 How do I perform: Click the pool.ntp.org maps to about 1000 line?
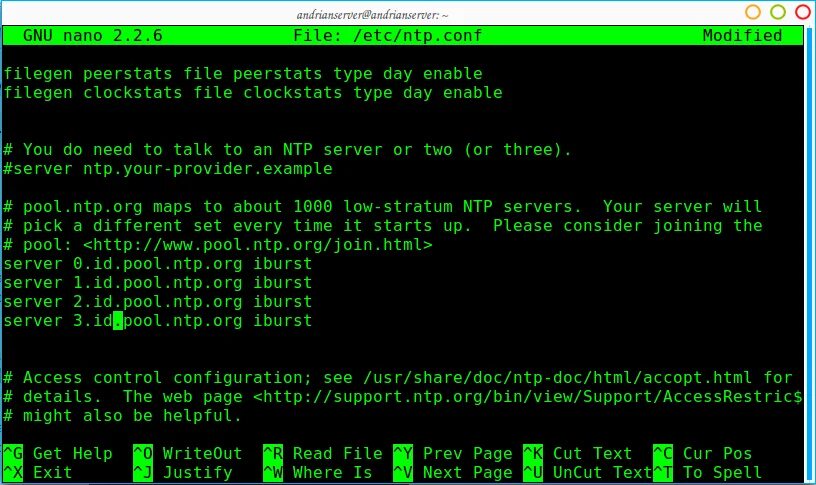(382, 207)
